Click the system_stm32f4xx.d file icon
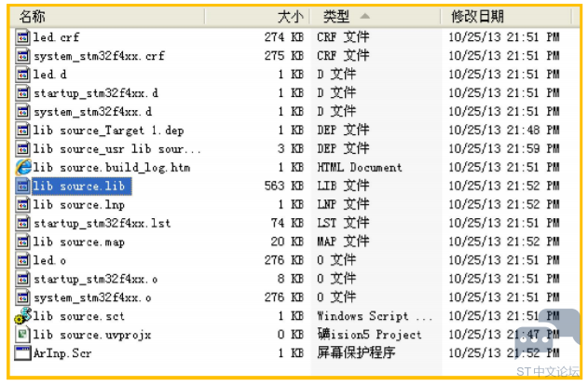Screen dimensions: 588x386 pyautogui.click(x=22, y=111)
